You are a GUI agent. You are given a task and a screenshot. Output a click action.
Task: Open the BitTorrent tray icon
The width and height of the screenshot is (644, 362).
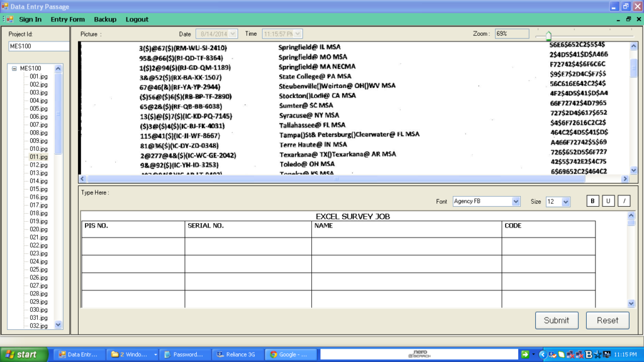pyautogui.click(x=590, y=354)
